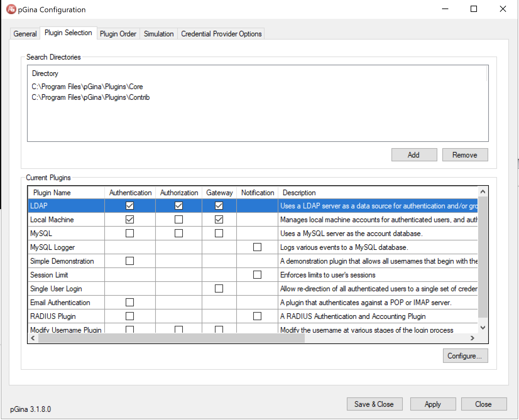Select the MySQL plugin name cell
The height and width of the screenshot is (420, 519).
(x=66, y=233)
